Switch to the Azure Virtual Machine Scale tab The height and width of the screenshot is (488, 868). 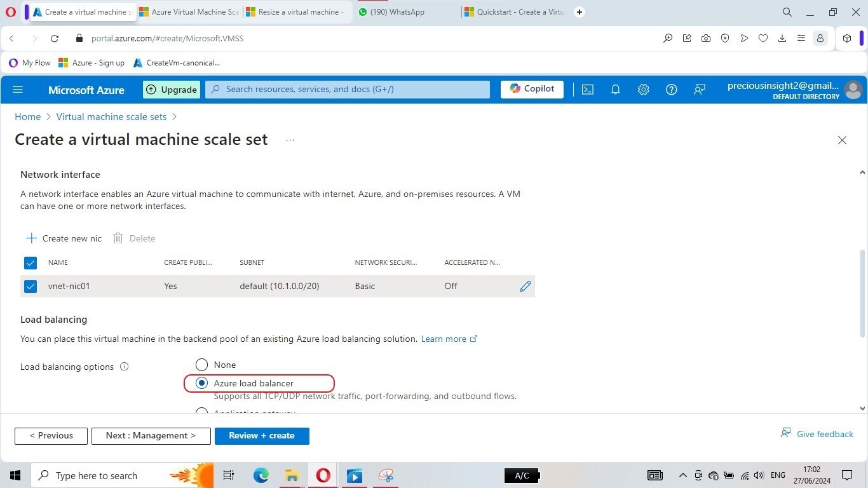click(189, 12)
